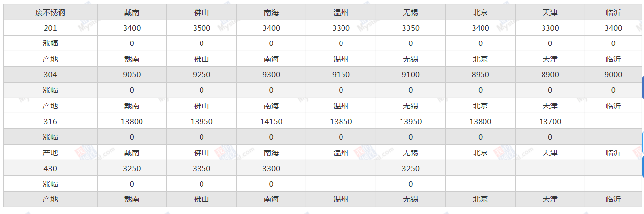Click the 9250 price under 佛山
The height and width of the screenshot is (214, 644).
pos(201,75)
